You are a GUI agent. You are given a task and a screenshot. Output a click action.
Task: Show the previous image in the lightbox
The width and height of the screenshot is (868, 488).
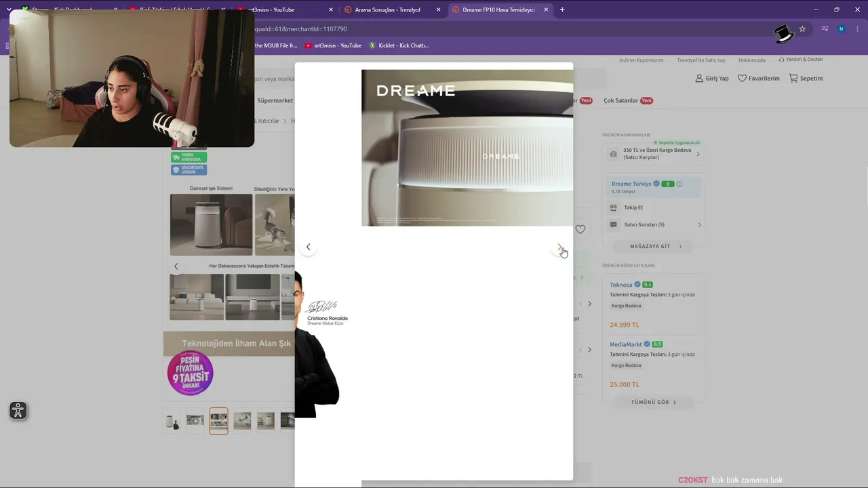point(308,247)
